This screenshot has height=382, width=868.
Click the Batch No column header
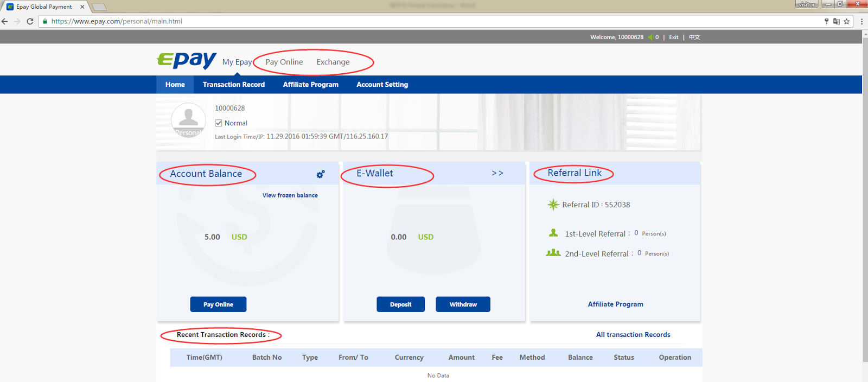[x=267, y=358]
